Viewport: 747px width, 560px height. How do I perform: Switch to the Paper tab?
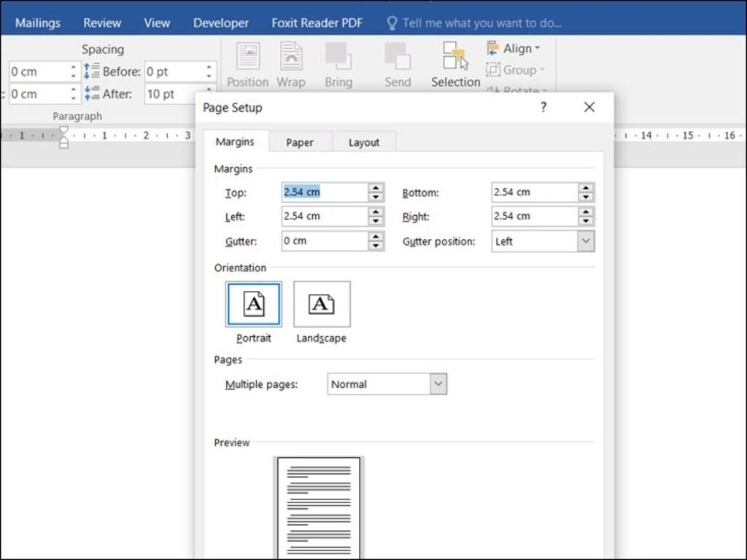[300, 142]
